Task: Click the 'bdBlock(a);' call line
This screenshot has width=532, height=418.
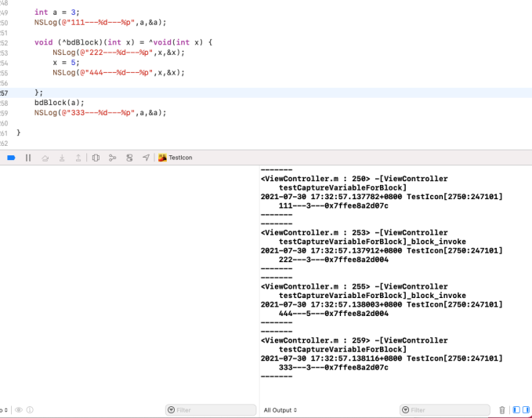Action: click(x=60, y=103)
